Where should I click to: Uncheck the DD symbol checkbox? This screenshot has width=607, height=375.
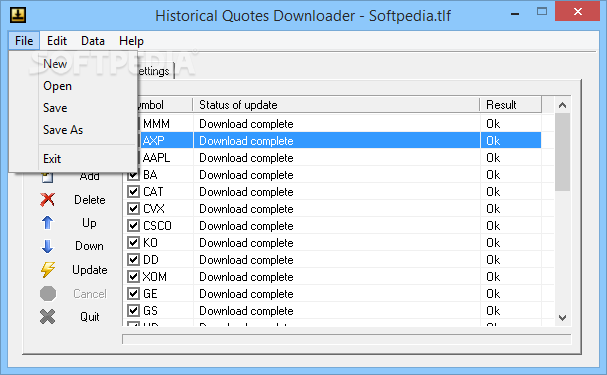(x=134, y=260)
